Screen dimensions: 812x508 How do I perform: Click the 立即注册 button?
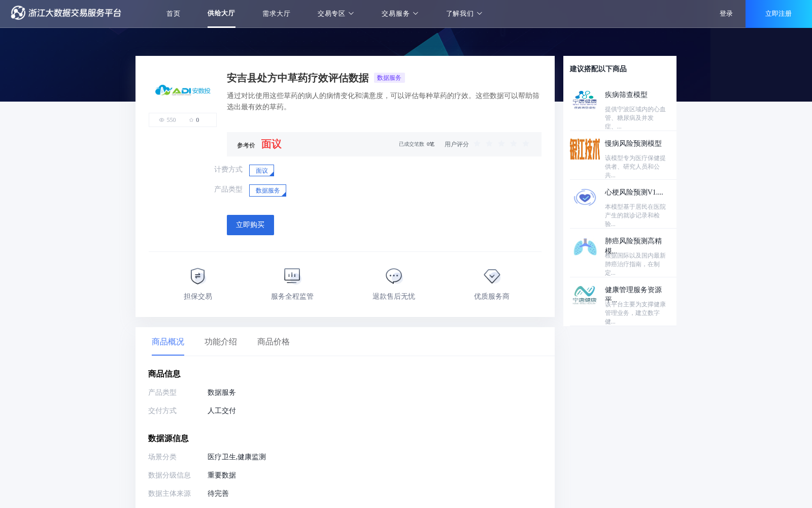coord(779,14)
